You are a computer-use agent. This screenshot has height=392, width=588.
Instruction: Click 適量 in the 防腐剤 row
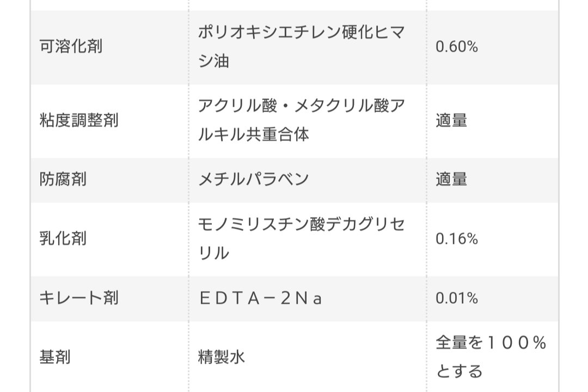coord(451,179)
